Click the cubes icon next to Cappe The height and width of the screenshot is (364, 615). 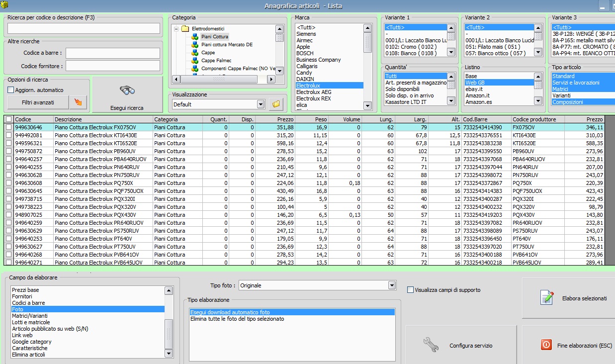pyautogui.click(x=195, y=53)
